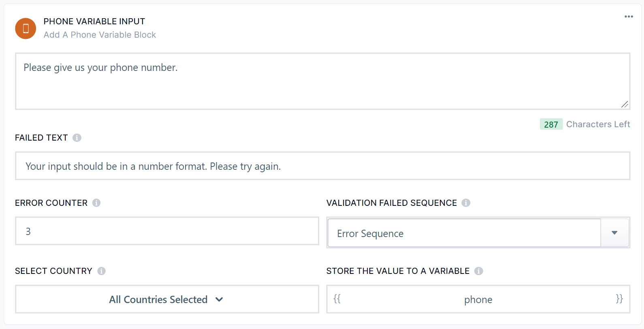Click the Add A Phone Variable Block subtitle

(x=100, y=35)
